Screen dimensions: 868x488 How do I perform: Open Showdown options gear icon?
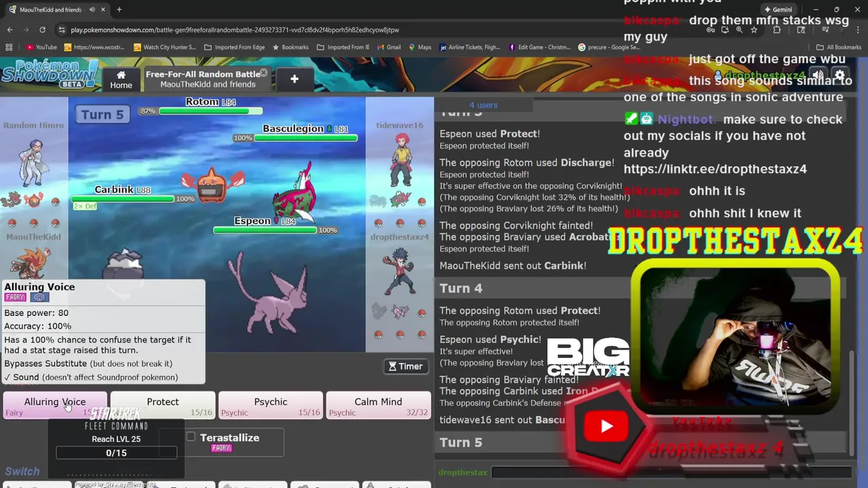pyautogui.click(x=840, y=75)
